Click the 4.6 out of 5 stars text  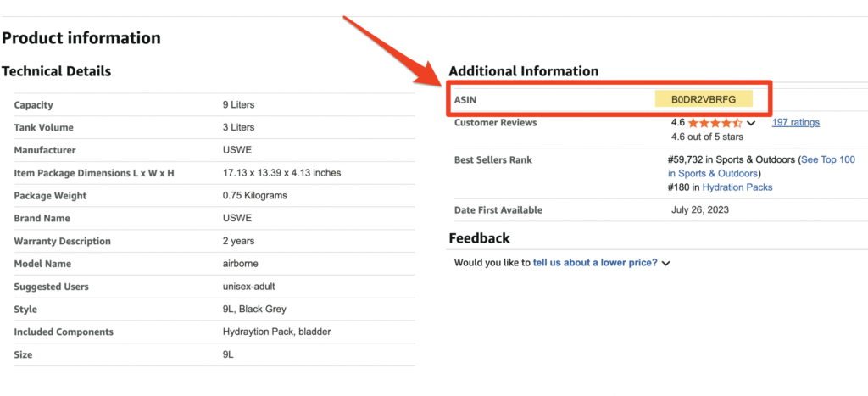pos(707,137)
